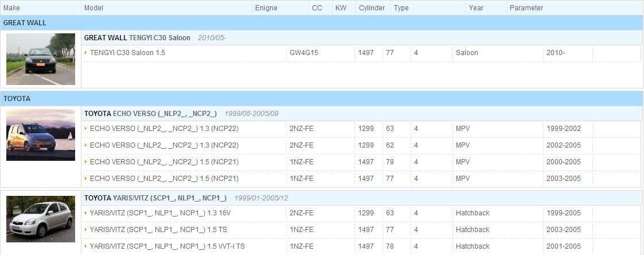Click the Model column header
The height and width of the screenshot is (255, 644).
pos(93,8)
